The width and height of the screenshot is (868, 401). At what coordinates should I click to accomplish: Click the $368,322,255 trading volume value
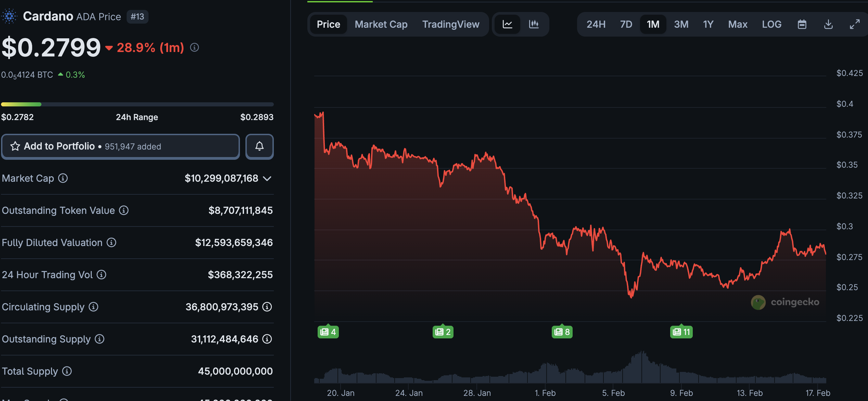point(240,275)
